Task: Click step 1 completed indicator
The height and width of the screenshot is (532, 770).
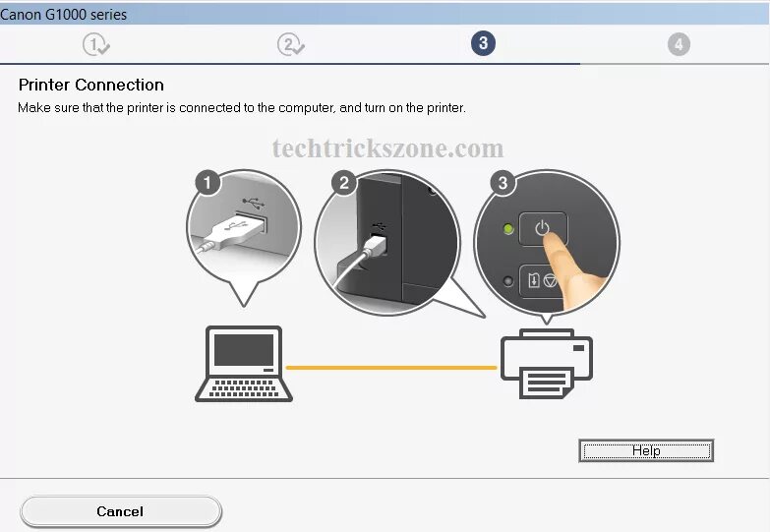Action: pos(95,44)
